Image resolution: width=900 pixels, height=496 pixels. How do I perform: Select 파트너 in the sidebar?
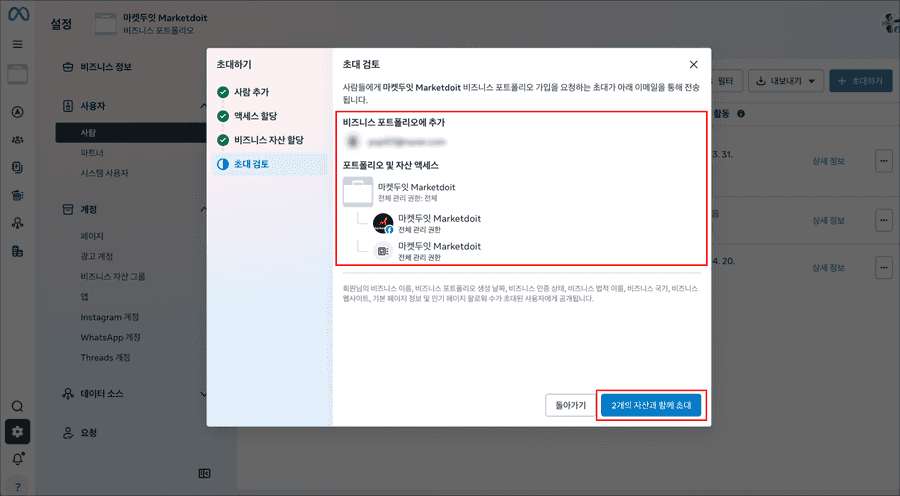click(x=92, y=153)
